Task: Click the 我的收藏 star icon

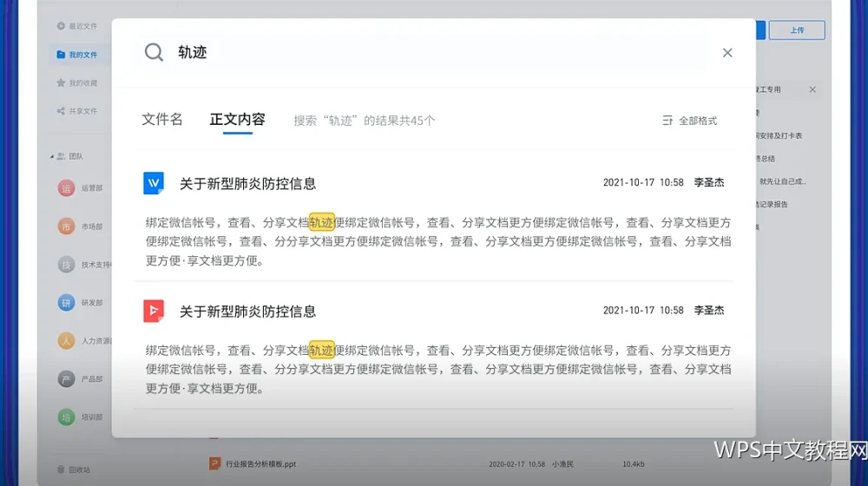Action: [x=61, y=82]
